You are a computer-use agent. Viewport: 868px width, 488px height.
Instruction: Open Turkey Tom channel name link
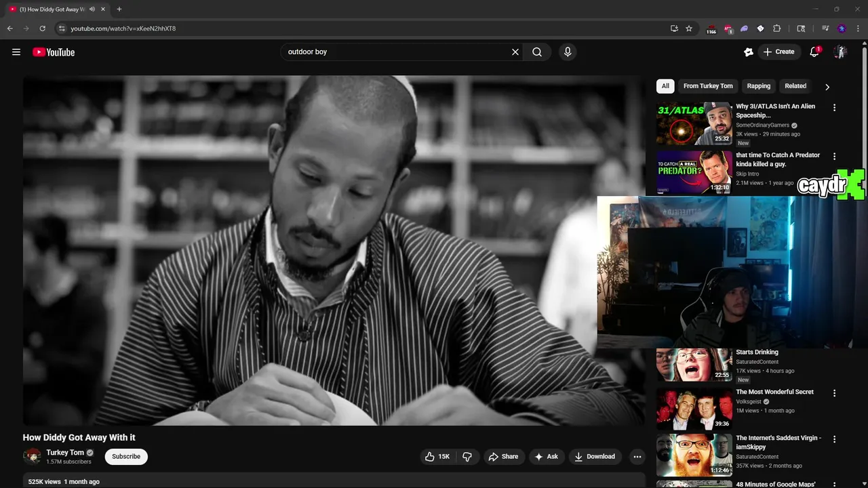65,453
